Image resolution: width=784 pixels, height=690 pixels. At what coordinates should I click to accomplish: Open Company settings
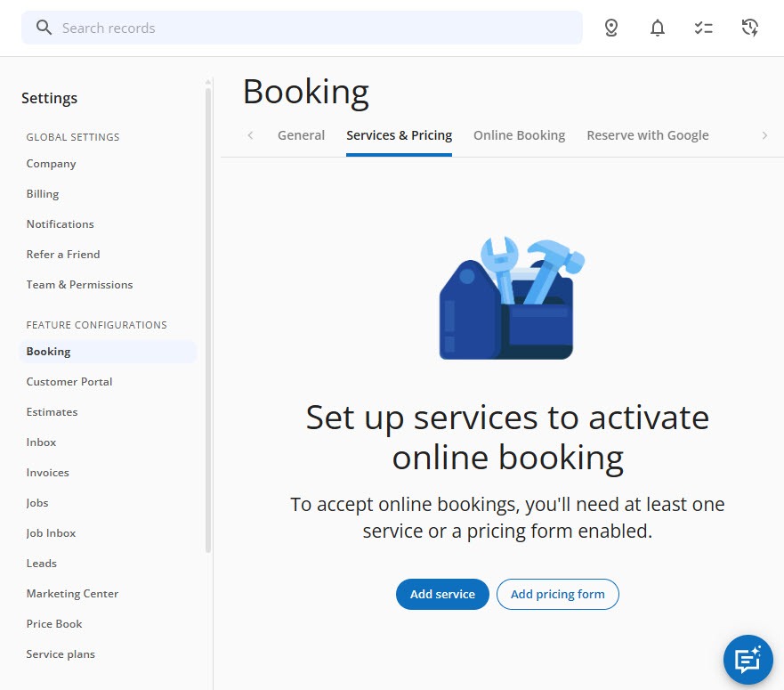coord(51,164)
